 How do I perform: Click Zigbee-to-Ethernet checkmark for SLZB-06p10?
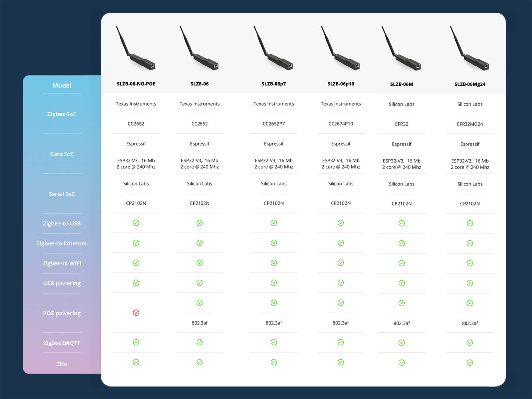341,243
